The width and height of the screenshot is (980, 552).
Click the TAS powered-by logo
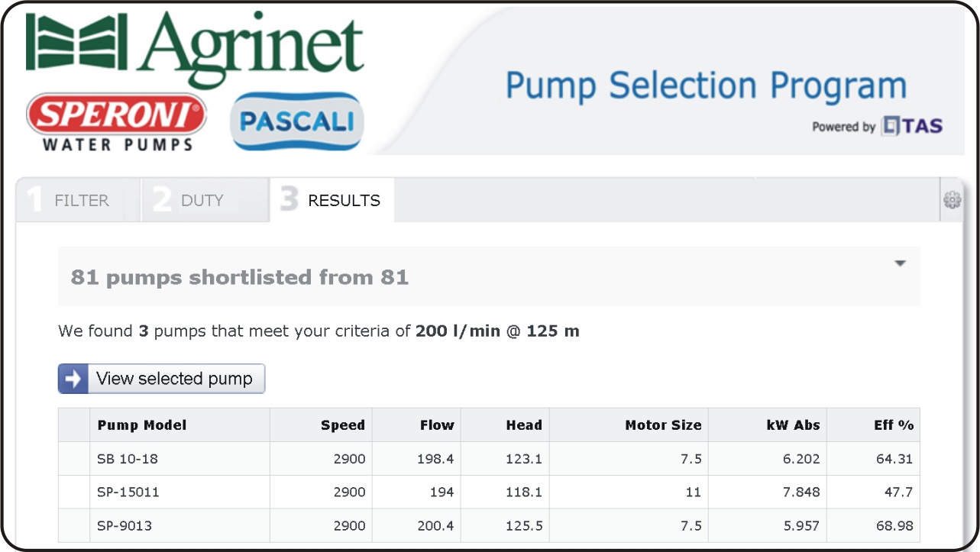click(912, 126)
